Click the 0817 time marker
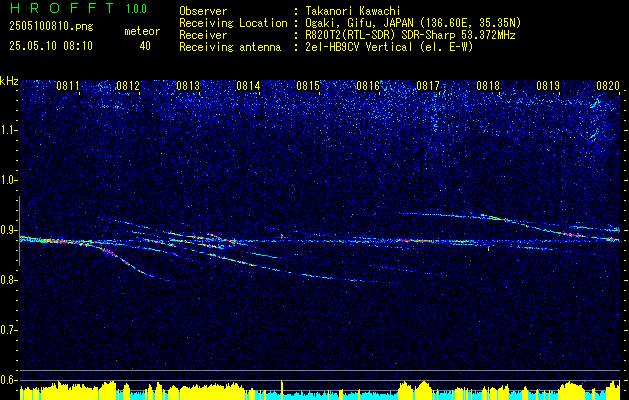Image resolution: width=629 pixels, height=400 pixels. click(x=428, y=85)
